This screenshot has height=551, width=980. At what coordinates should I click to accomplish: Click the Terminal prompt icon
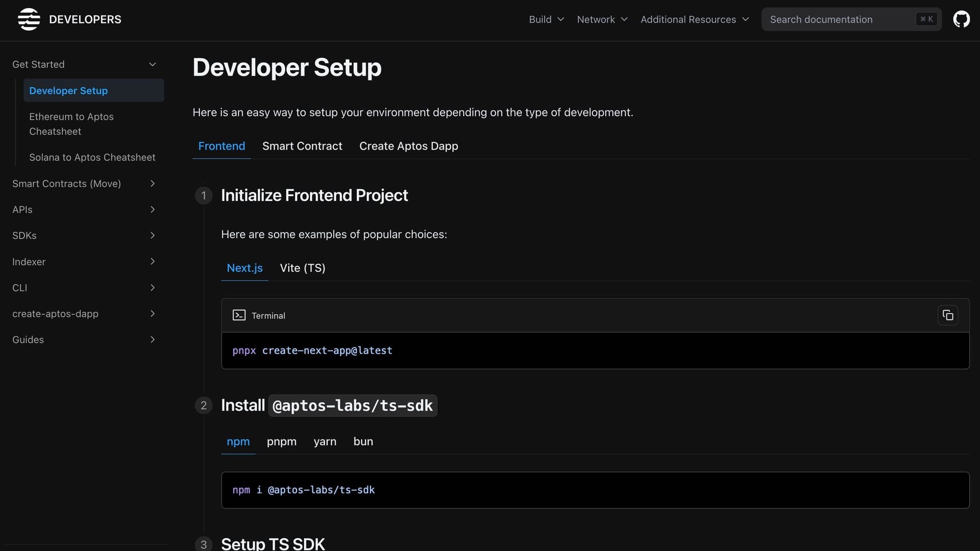point(239,315)
